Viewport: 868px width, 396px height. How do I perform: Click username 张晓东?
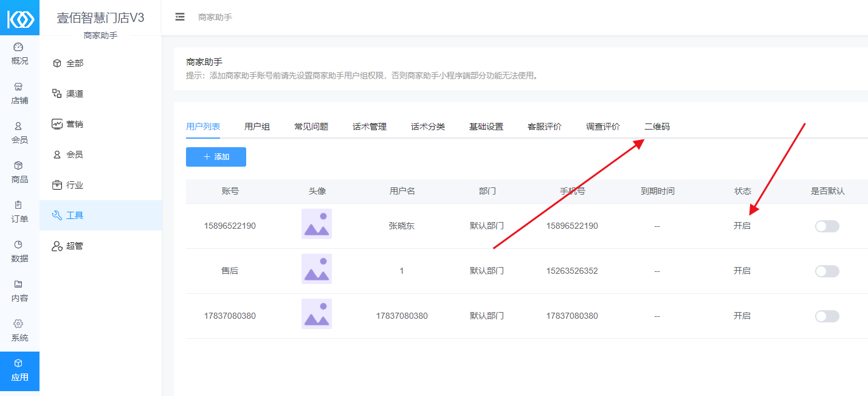(x=402, y=226)
